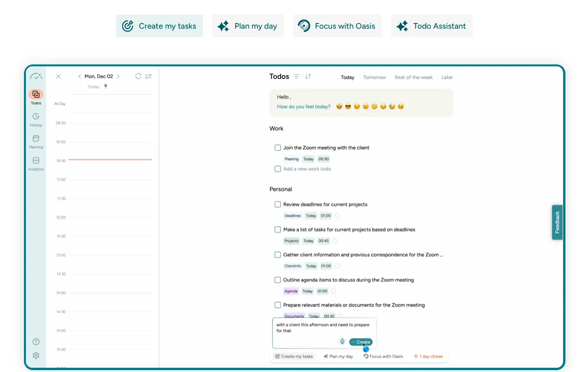Image resolution: width=588 pixels, height=372 pixels.
Task: Go to previous day with left chevron
Action: (79, 76)
